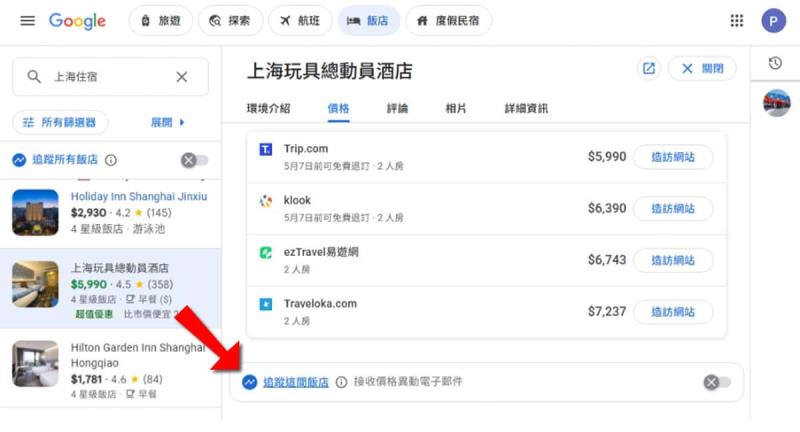
Task: Visit Traveloka.com site via 造訪網站
Action: [673, 312]
